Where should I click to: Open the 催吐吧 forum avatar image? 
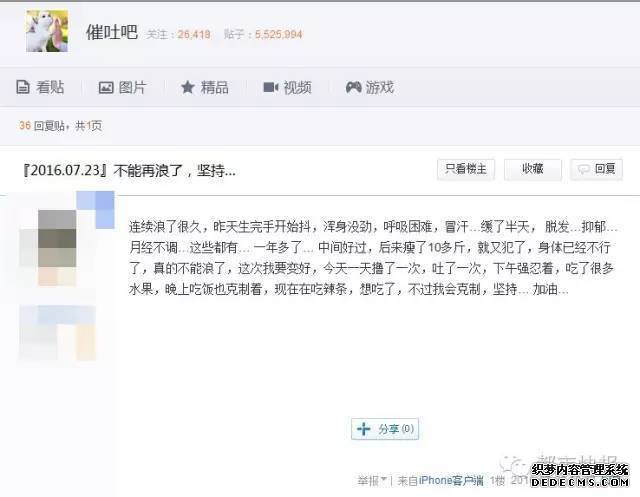pos(47,31)
